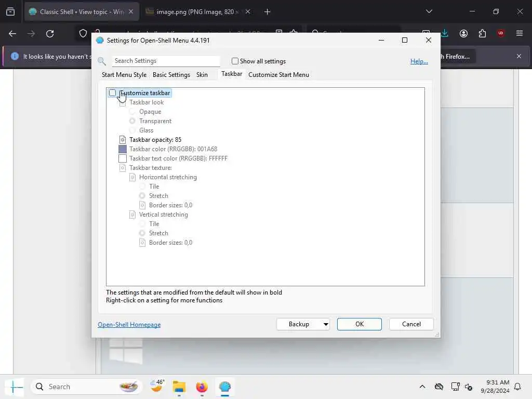Open the Firefox hamburger menu

520,33
